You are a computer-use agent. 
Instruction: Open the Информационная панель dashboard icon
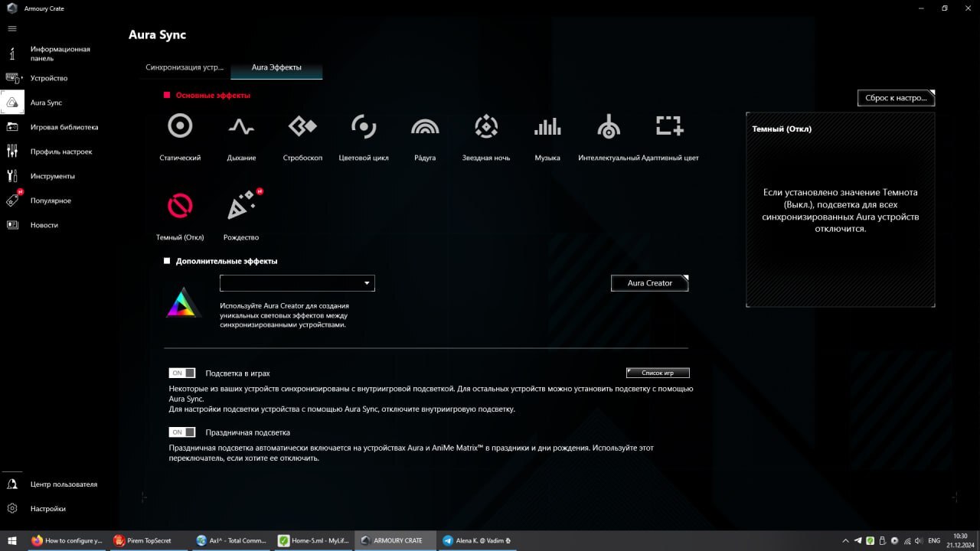click(x=11, y=54)
